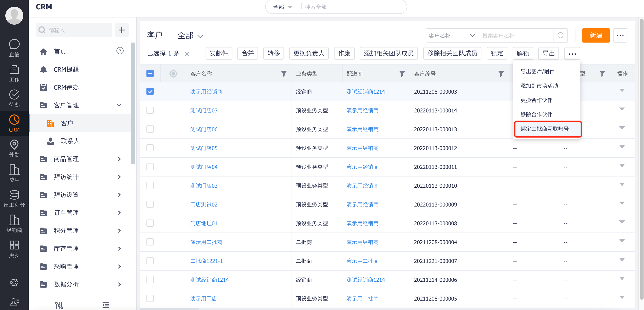Screen dimensions: 644x310
Task: Click the 新建 button
Action: (x=596, y=35)
